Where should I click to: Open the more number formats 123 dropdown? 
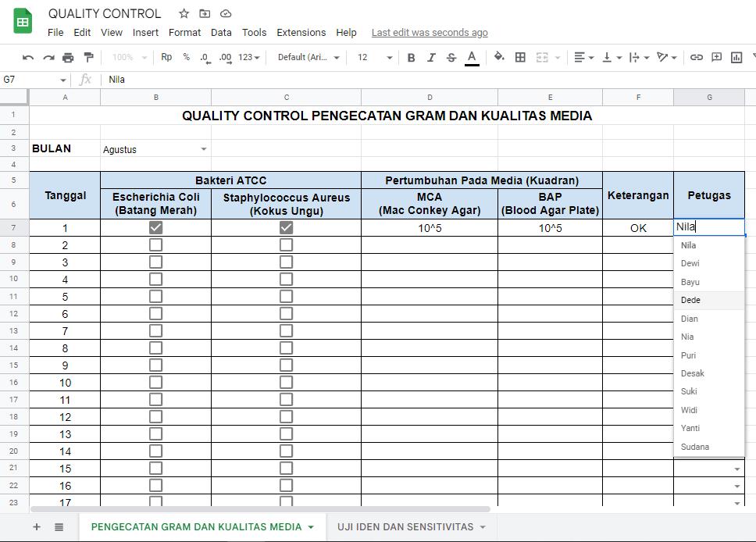pos(249,57)
